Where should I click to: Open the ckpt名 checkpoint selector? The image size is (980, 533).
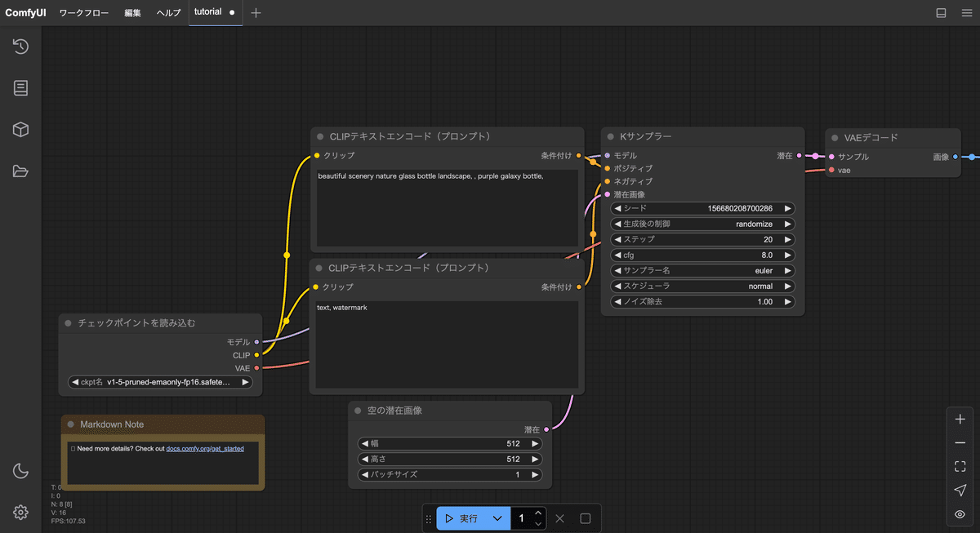(x=160, y=382)
